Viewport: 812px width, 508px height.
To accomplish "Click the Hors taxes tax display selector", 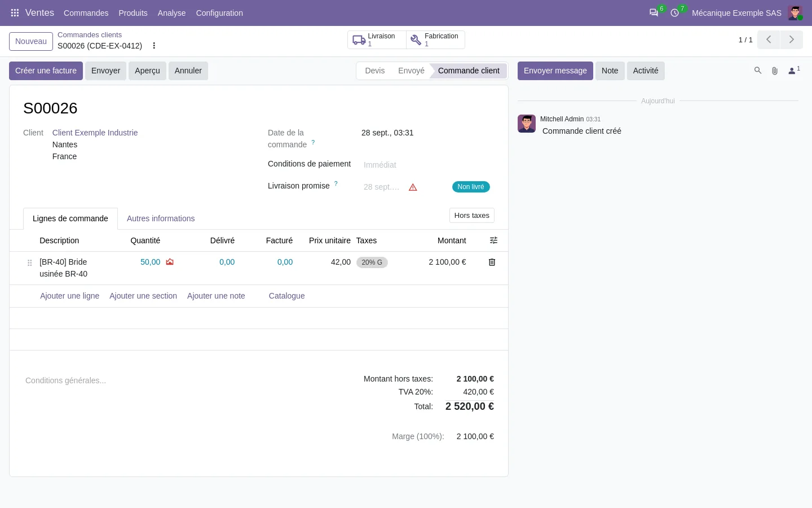I will tap(472, 216).
